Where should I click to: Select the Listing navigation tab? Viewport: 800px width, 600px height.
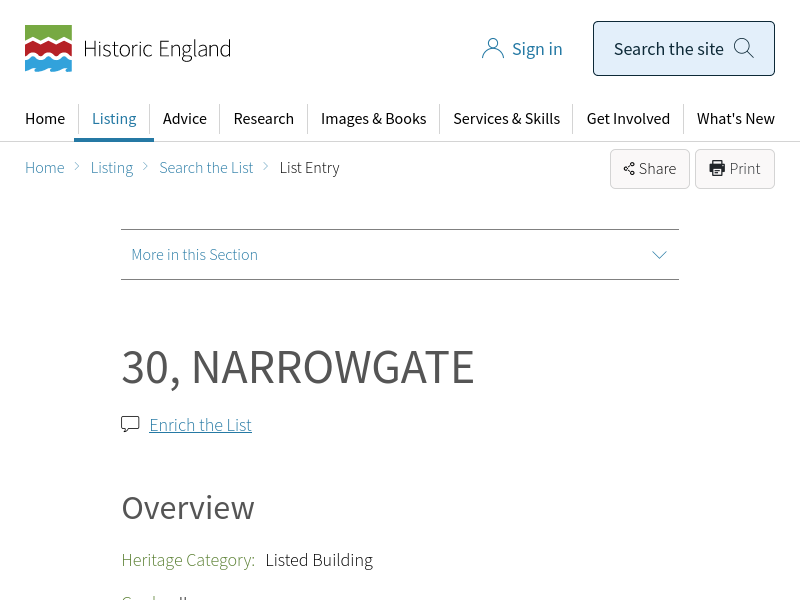pyautogui.click(x=114, y=118)
